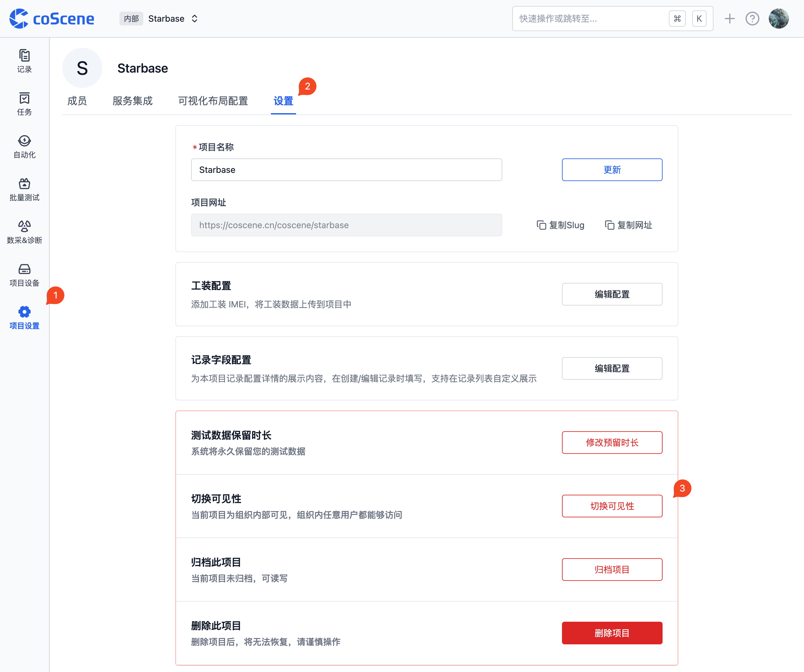This screenshot has height=672, width=804.
Task: Click the Starbase page title
Action: (142, 68)
